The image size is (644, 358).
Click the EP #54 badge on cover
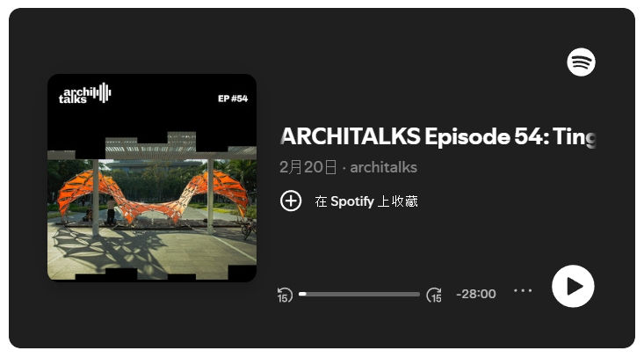(233, 99)
